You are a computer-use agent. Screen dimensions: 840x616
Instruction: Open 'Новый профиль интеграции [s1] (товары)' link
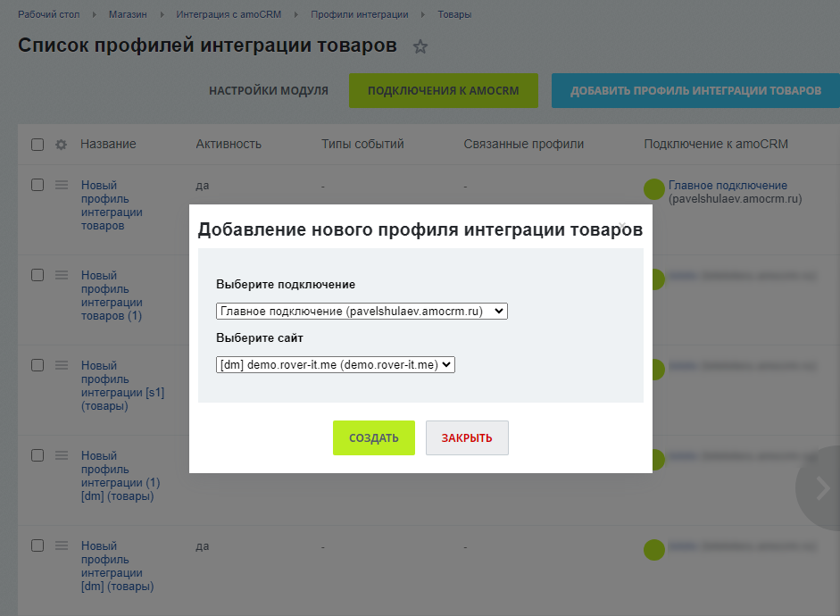pyautogui.click(x=122, y=385)
